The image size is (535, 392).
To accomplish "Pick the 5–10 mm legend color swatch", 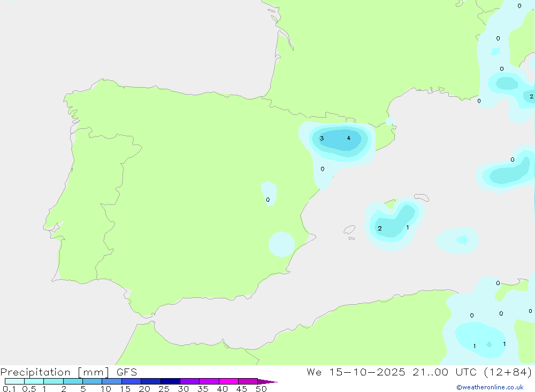I will click(x=92, y=381).
